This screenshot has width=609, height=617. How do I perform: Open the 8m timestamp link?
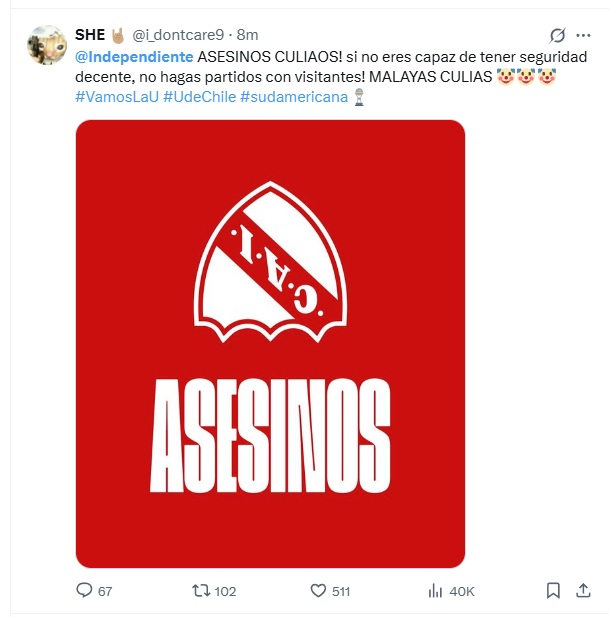(247, 35)
